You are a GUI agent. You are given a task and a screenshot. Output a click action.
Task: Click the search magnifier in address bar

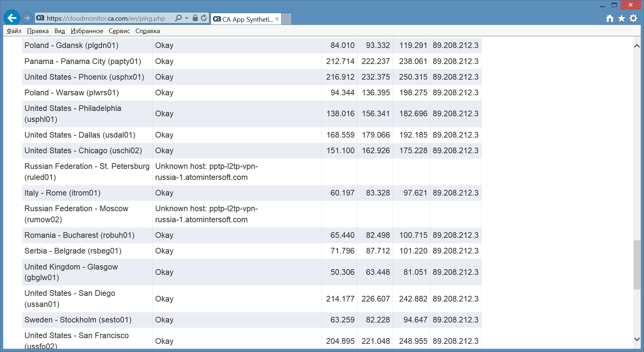coord(179,18)
